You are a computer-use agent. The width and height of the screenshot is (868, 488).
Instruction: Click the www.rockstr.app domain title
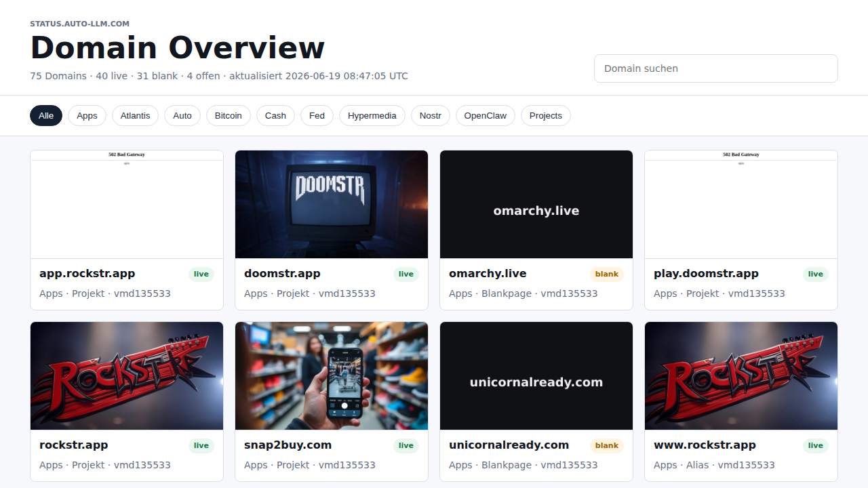click(705, 445)
